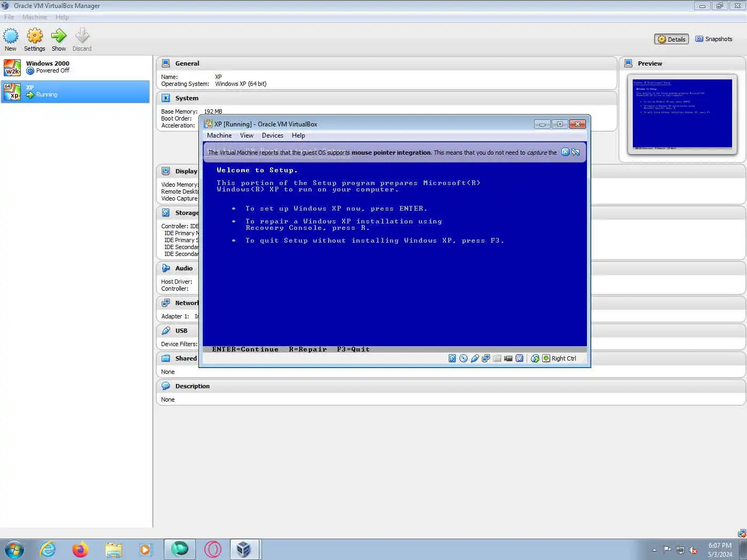747x560 pixels.
Task: Click the '192 MB' base memory value
Action: point(213,111)
